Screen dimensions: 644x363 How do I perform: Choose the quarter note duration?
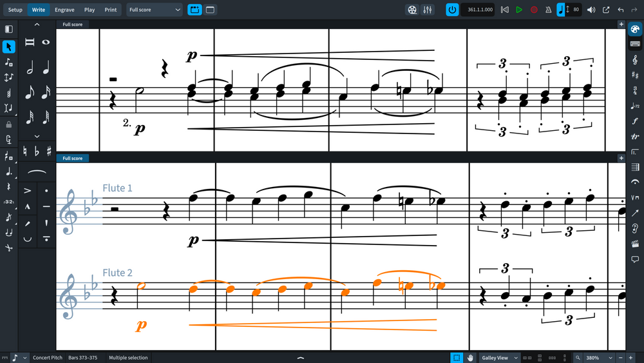click(46, 68)
